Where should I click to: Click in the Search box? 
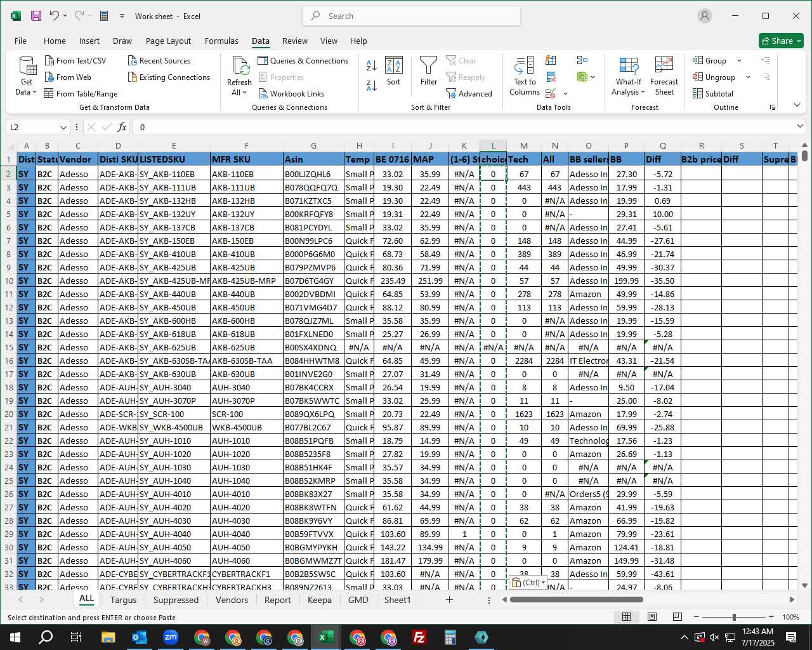411,16
